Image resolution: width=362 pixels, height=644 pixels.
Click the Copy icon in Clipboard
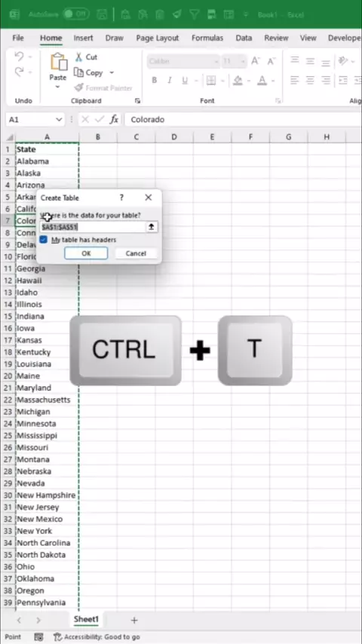point(78,72)
